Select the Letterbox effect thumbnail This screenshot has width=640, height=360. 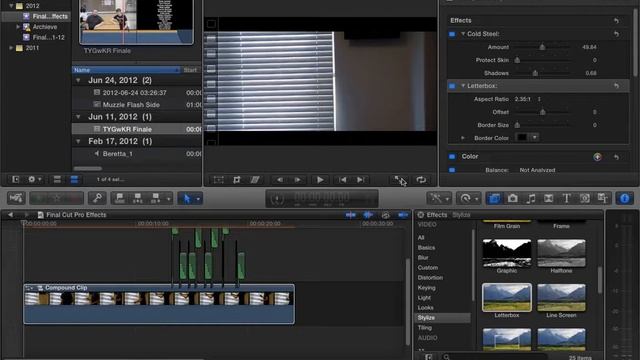(507, 298)
